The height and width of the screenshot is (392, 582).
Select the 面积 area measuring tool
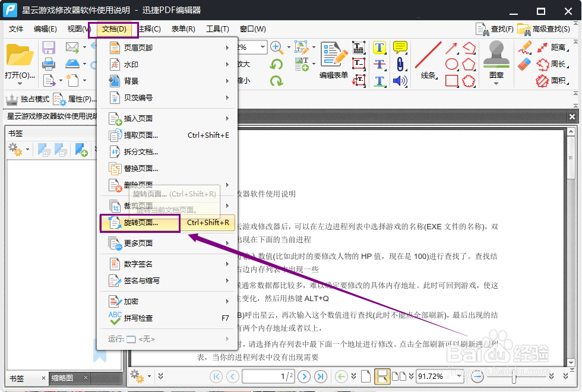click(x=553, y=81)
